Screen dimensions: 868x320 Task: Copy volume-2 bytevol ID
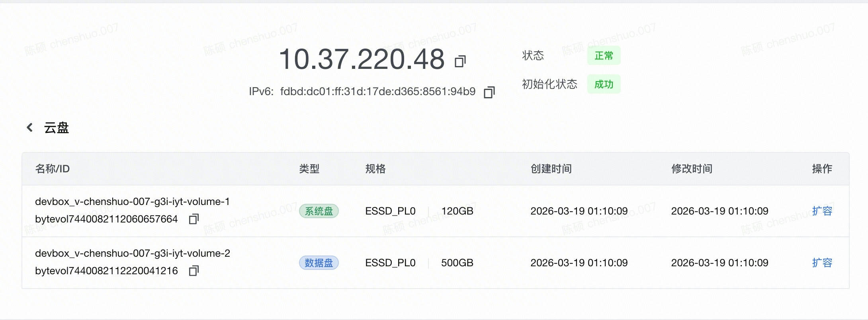(194, 271)
